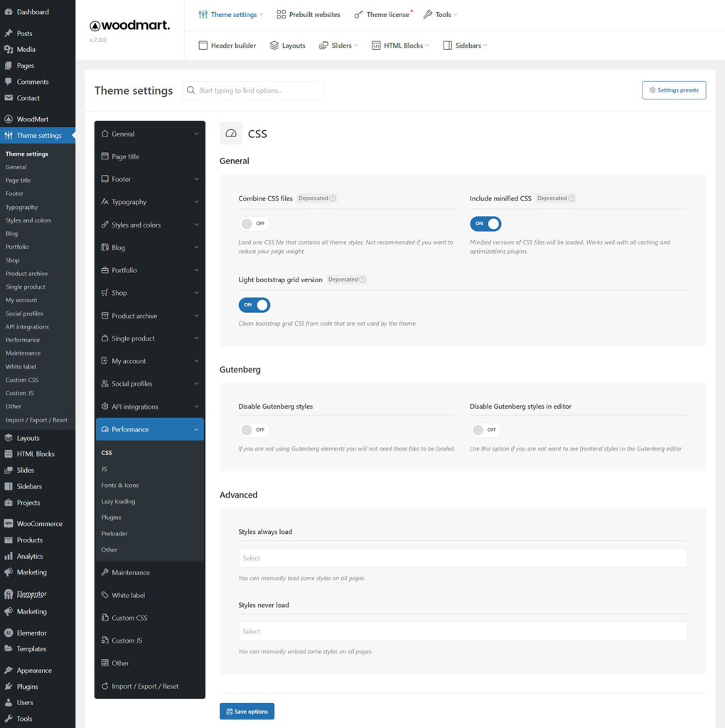Open Lazy loading subsection

119,501
